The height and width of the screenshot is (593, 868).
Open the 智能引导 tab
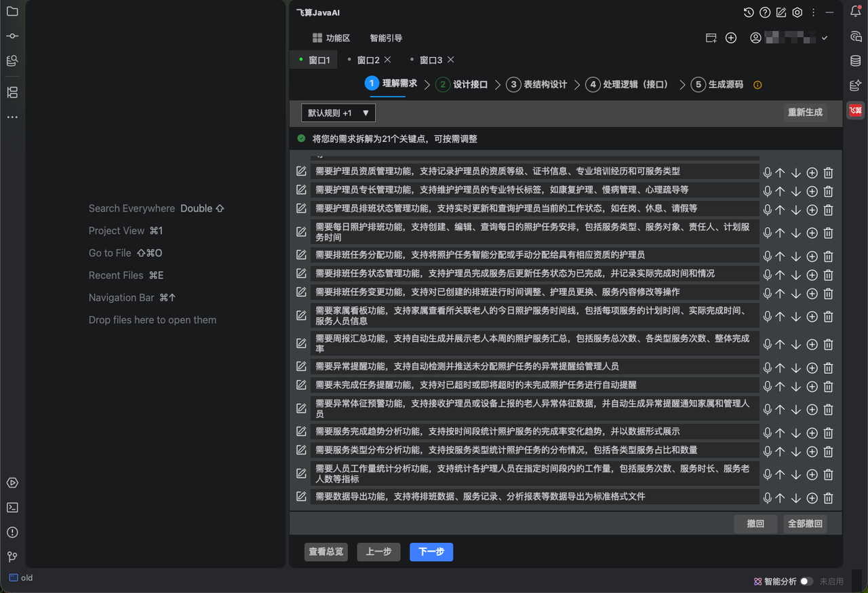tap(386, 38)
